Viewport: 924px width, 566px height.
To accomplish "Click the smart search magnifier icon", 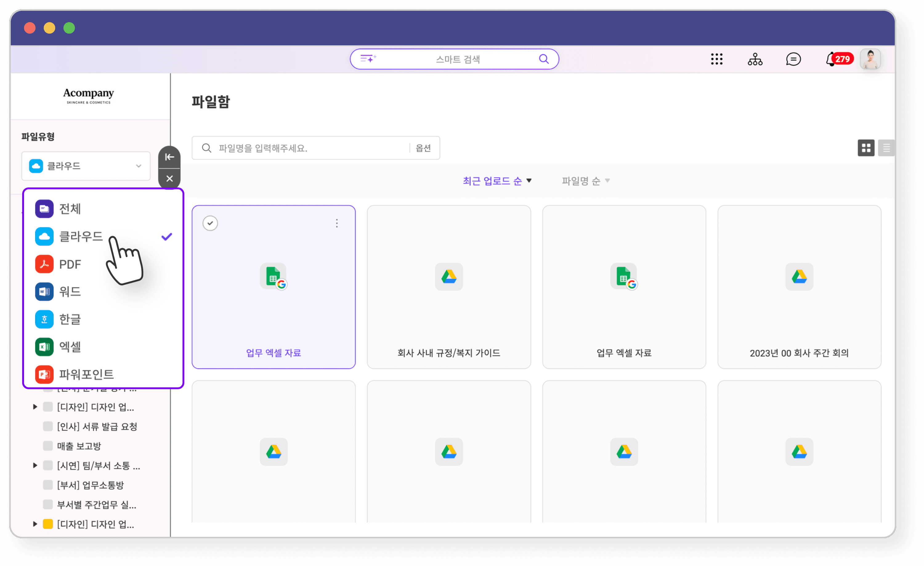I will click(x=543, y=59).
